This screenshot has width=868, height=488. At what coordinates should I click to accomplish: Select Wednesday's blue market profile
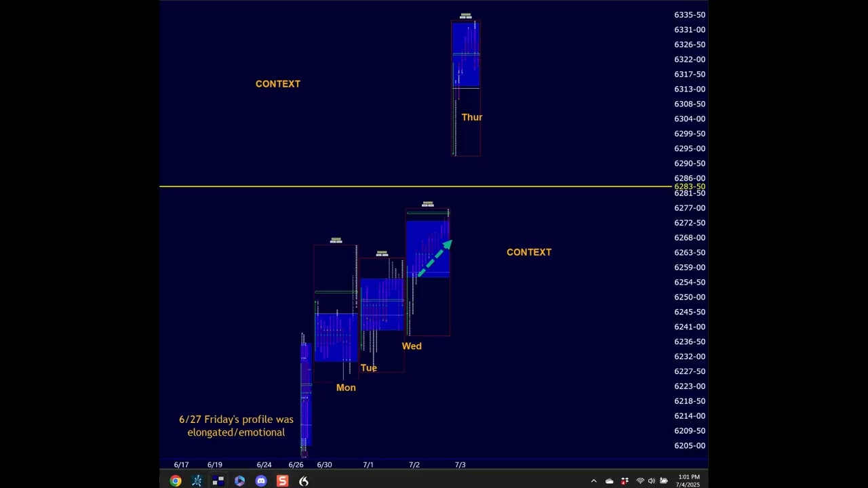point(428,249)
